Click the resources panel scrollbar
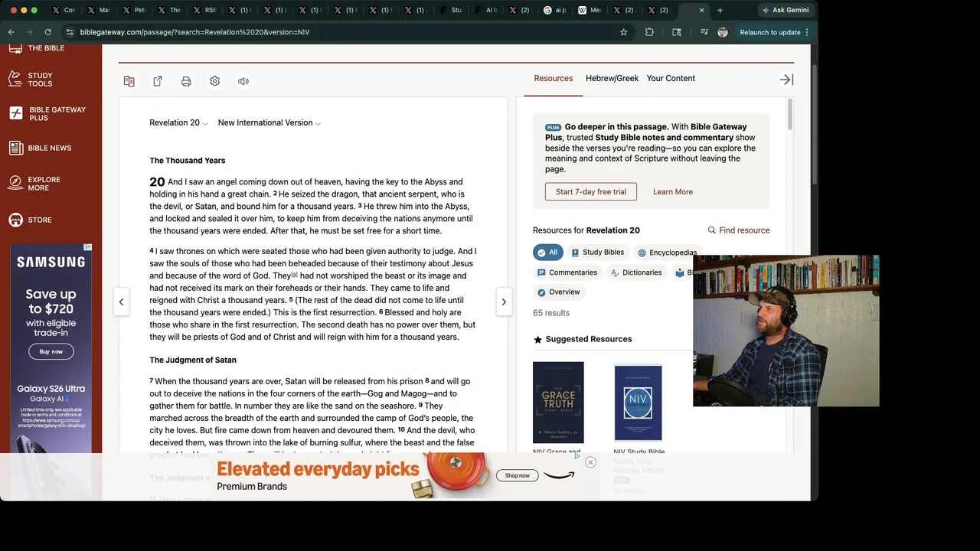 click(x=790, y=115)
